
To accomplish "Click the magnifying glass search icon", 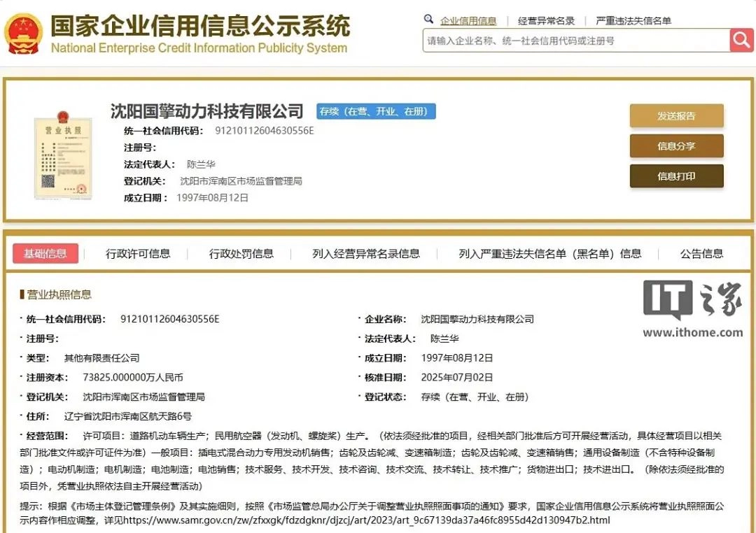I will coord(429,20).
